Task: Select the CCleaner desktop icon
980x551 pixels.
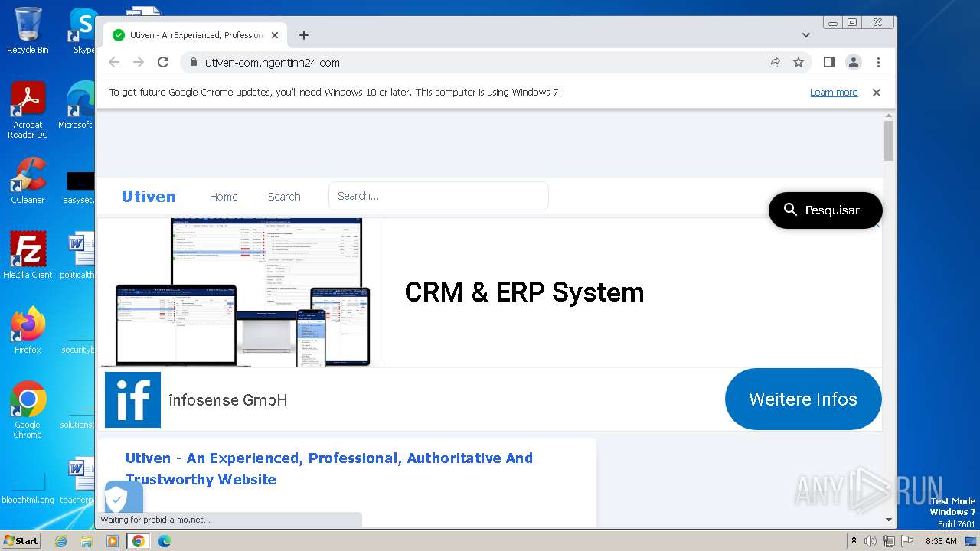Action: (28, 181)
